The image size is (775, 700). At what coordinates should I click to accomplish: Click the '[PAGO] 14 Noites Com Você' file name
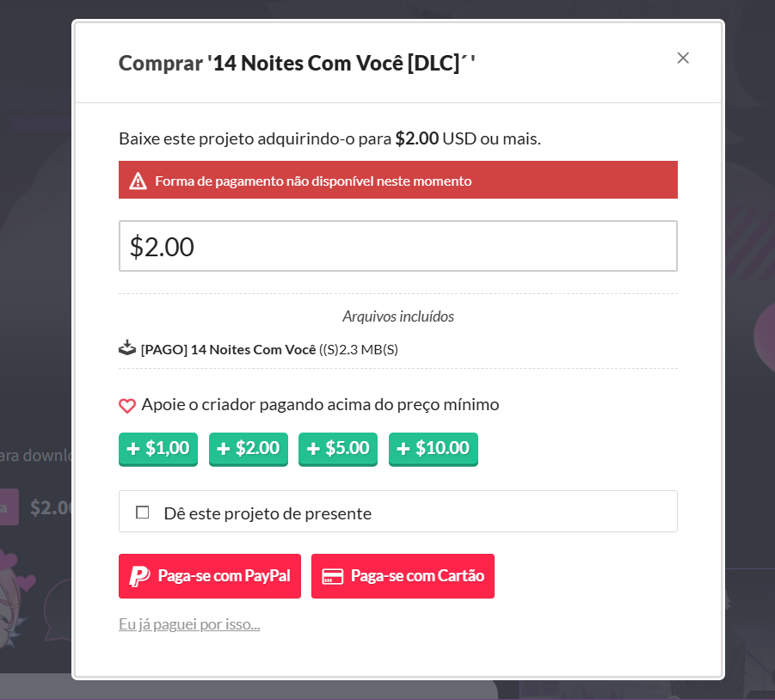228,349
